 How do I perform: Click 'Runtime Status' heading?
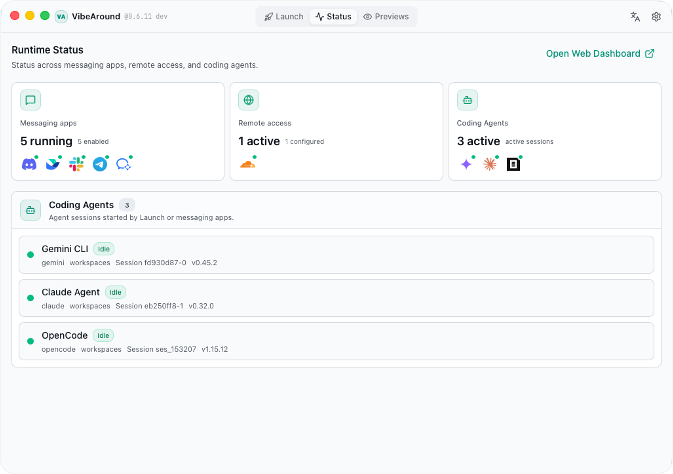48,50
